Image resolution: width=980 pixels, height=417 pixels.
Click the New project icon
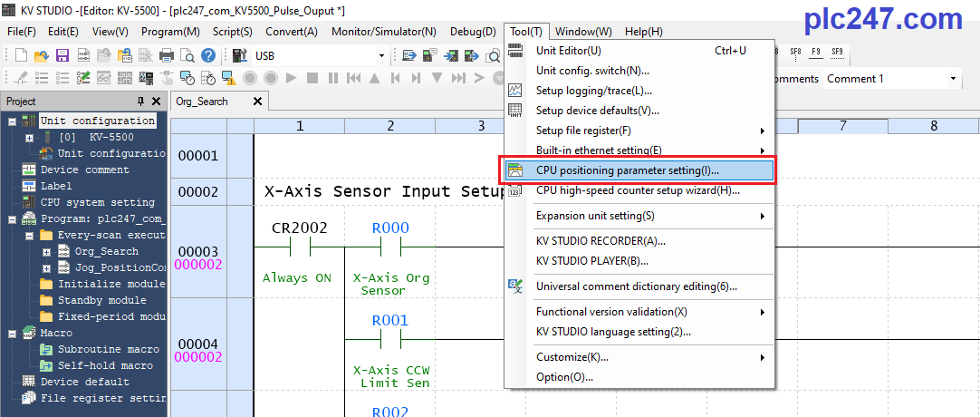point(21,55)
